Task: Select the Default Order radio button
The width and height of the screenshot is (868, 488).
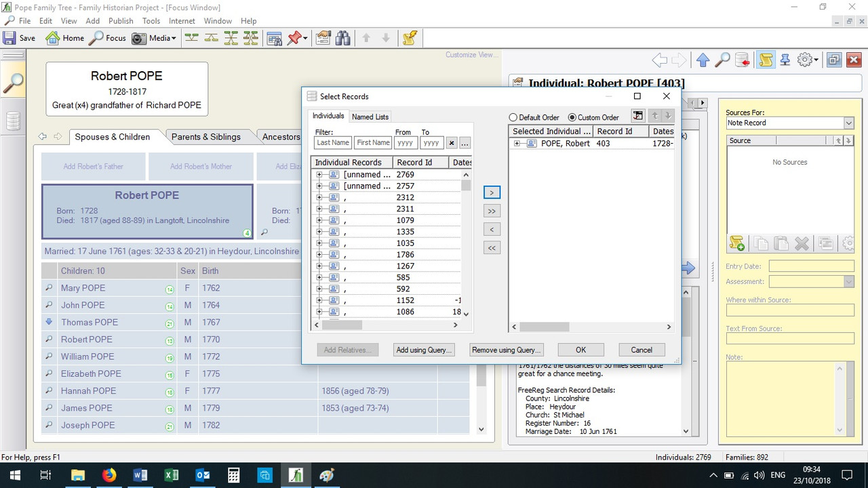Action: pyautogui.click(x=513, y=117)
